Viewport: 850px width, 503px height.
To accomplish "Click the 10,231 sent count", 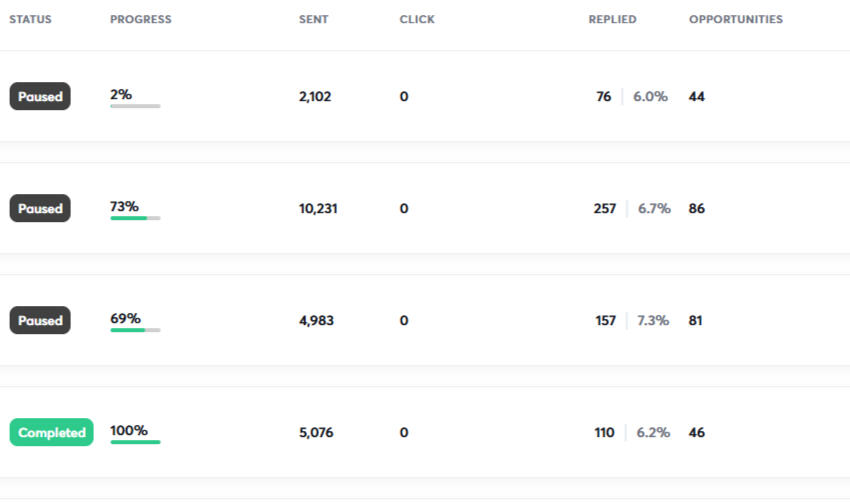I will click(317, 209).
